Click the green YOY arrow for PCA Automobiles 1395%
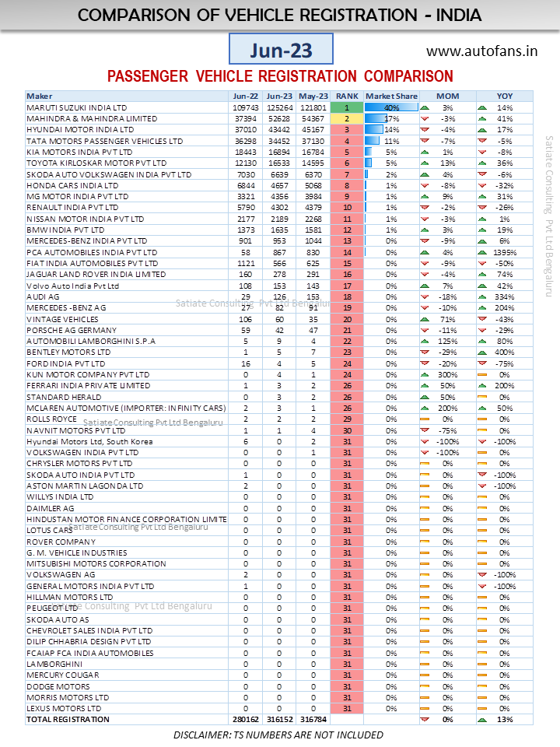This screenshot has width=560, height=747. [x=482, y=252]
